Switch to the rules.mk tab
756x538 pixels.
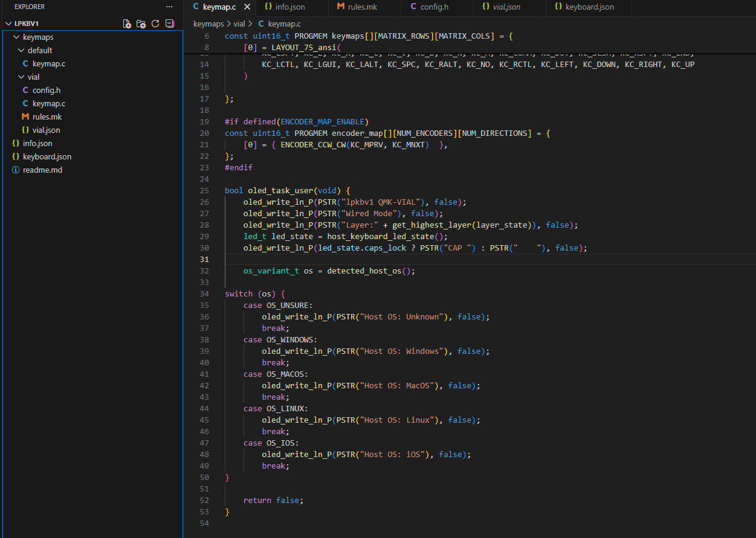point(362,7)
